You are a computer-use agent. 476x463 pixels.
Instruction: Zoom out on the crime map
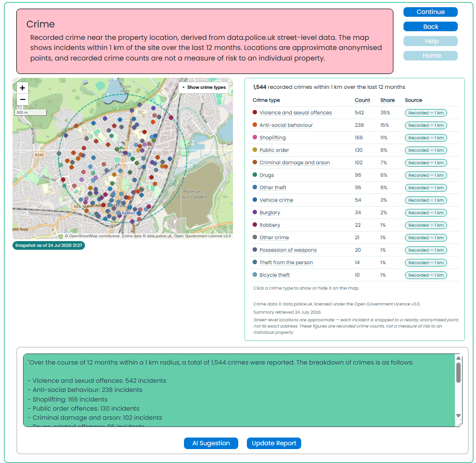[x=23, y=99]
